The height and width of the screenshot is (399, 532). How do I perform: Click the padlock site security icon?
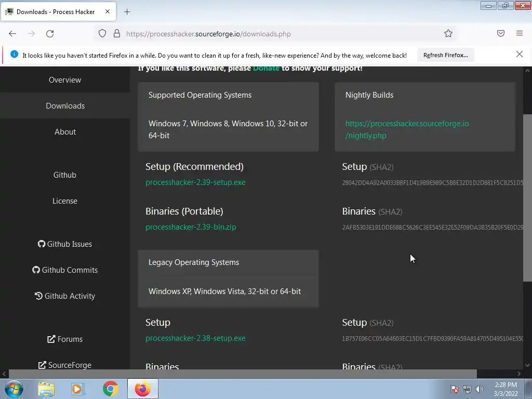[117, 34]
